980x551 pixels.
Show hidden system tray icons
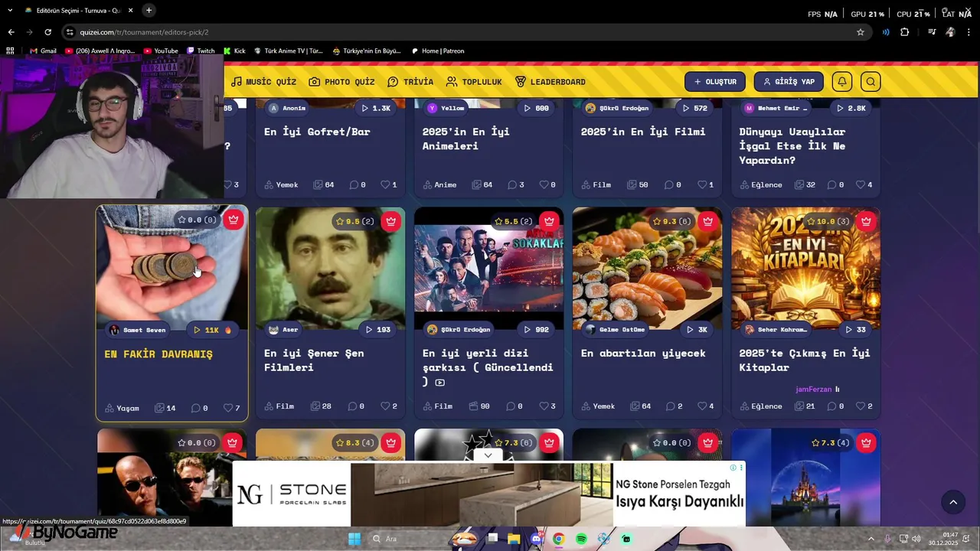tap(871, 539)
